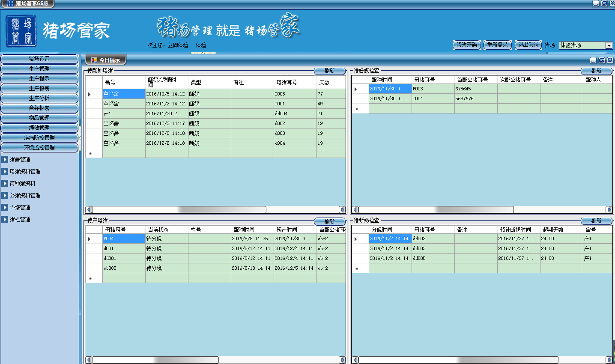The height and width of the screenshot is (364, 615).
Task: Select the dd004 ear tag cell
Action: 295,113
